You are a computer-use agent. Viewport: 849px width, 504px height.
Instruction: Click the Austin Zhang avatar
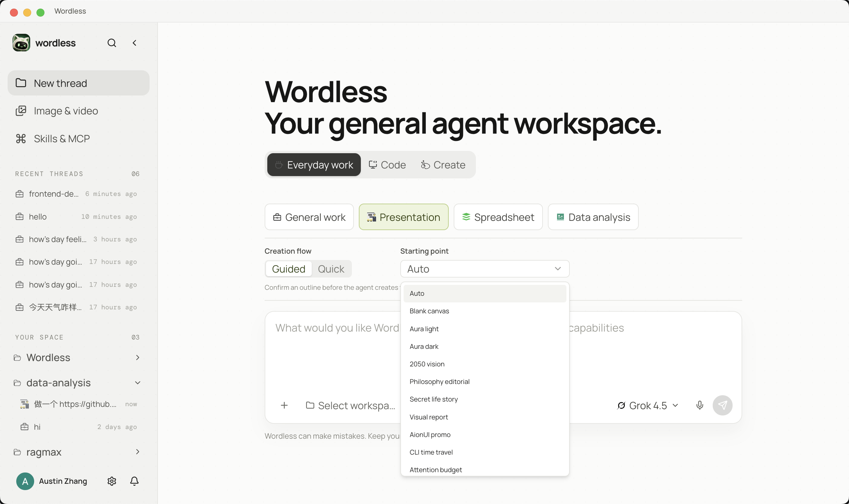pyautogui.click(x=25, y=481)
